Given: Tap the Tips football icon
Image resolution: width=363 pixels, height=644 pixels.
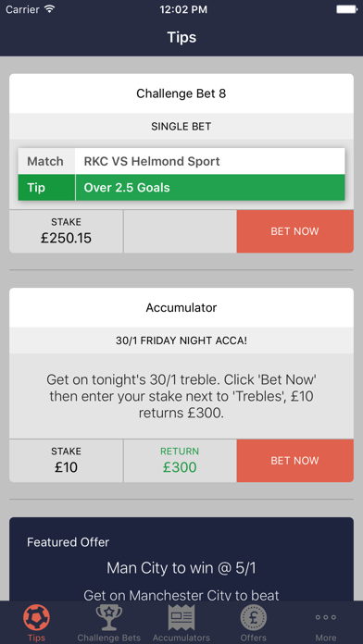Looking at the screenshot, I should coord(37,618).
